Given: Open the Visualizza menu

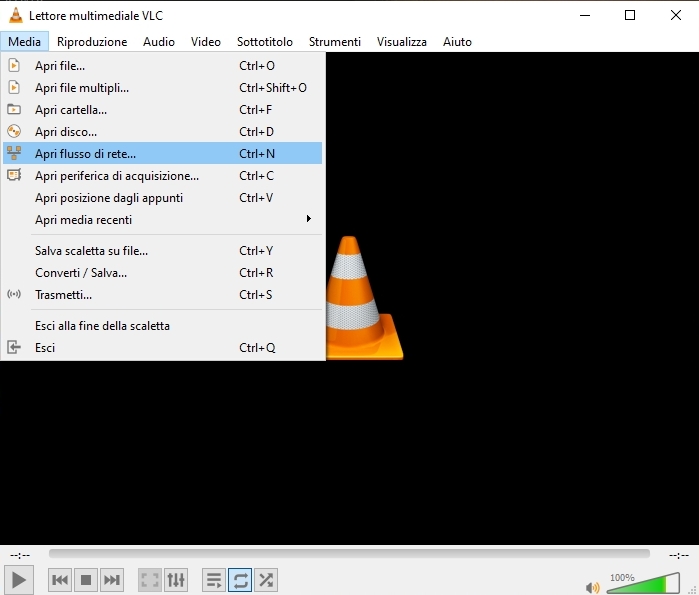Looking at the screenshot, I should click(x=402, y=41).
